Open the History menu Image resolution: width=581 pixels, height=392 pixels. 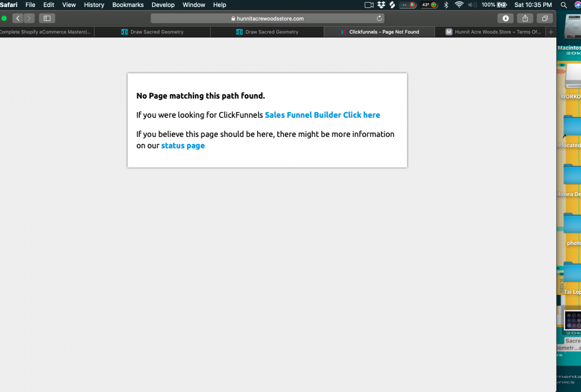pyautogui.click(x=94, y=5)
